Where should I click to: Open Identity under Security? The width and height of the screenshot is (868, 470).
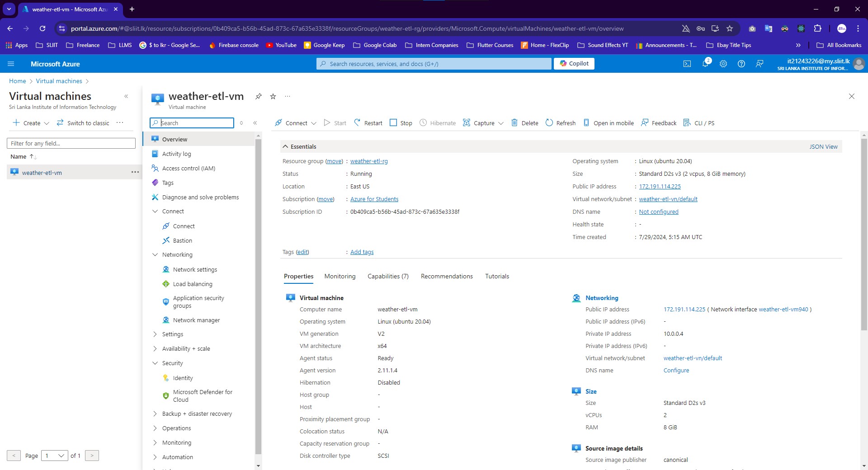[183, 378]
